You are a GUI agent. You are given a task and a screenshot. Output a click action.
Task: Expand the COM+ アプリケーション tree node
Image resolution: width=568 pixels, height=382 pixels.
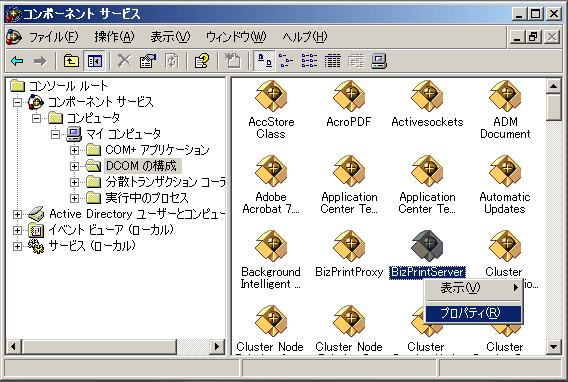[74, 150]
